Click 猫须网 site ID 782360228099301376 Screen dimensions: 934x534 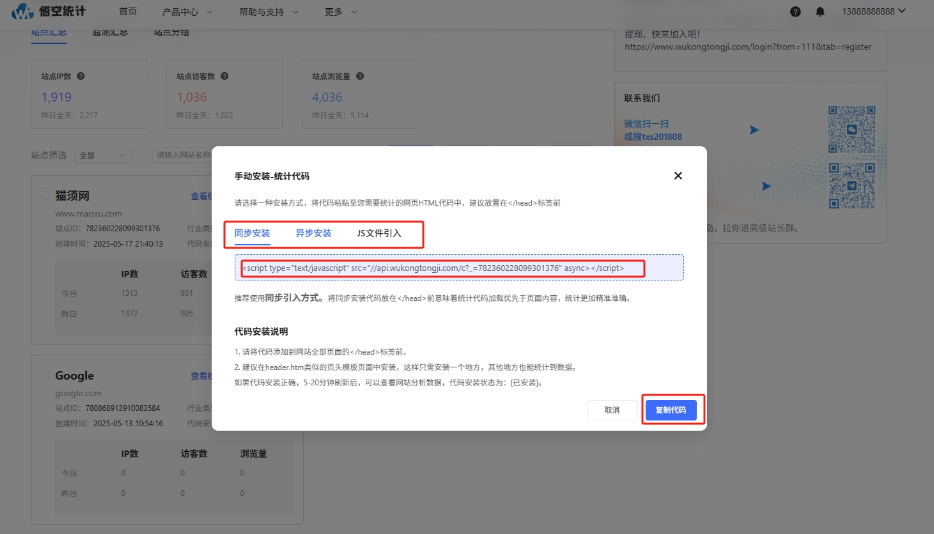pos(123,228)
